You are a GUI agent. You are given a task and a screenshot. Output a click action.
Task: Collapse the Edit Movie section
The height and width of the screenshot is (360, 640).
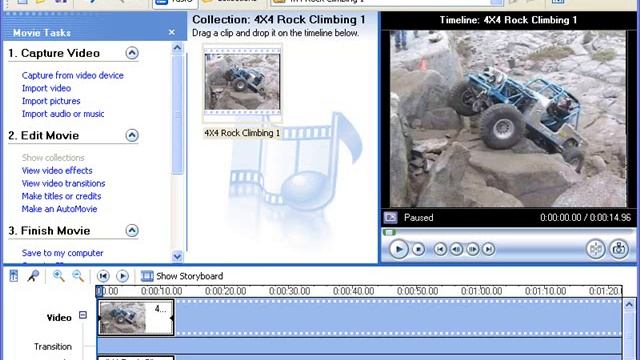click(x=132, y=136)
